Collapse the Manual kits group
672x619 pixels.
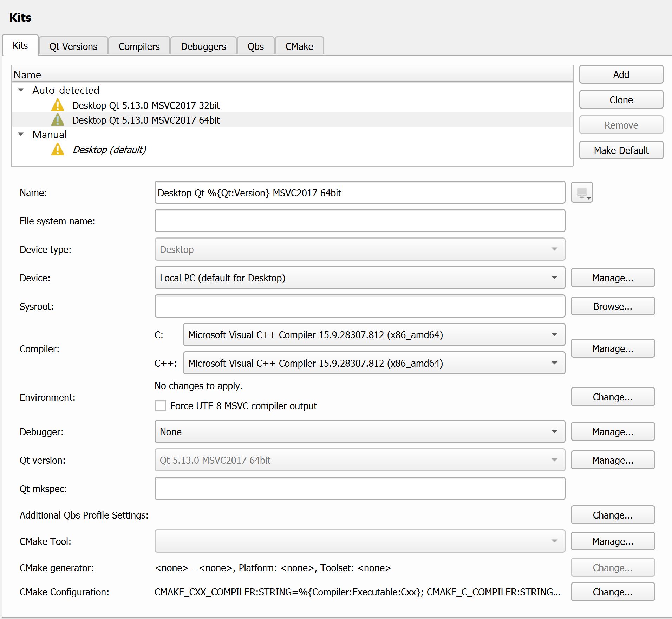tap(21, 135)
